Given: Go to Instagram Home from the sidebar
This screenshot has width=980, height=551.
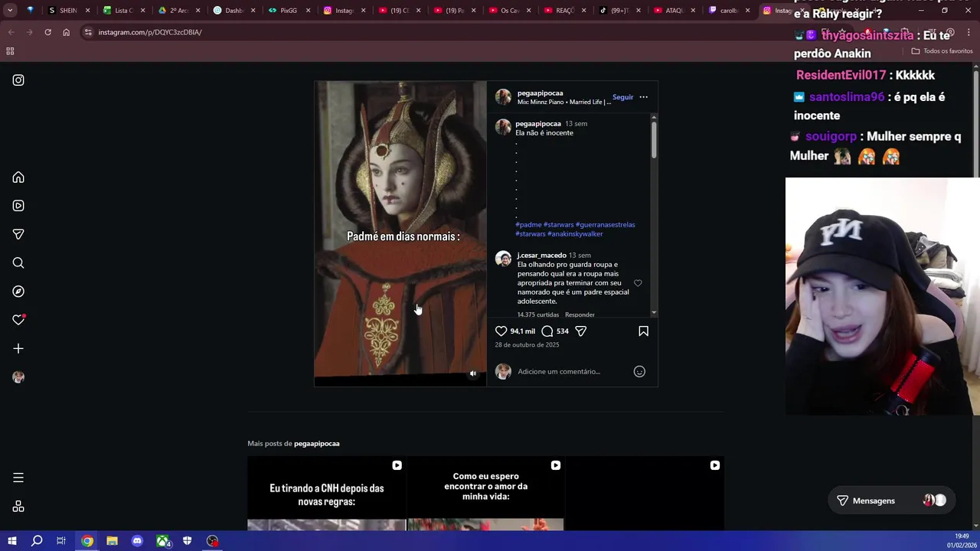Looking at the screenshot, I should click(x=18, y=178).
